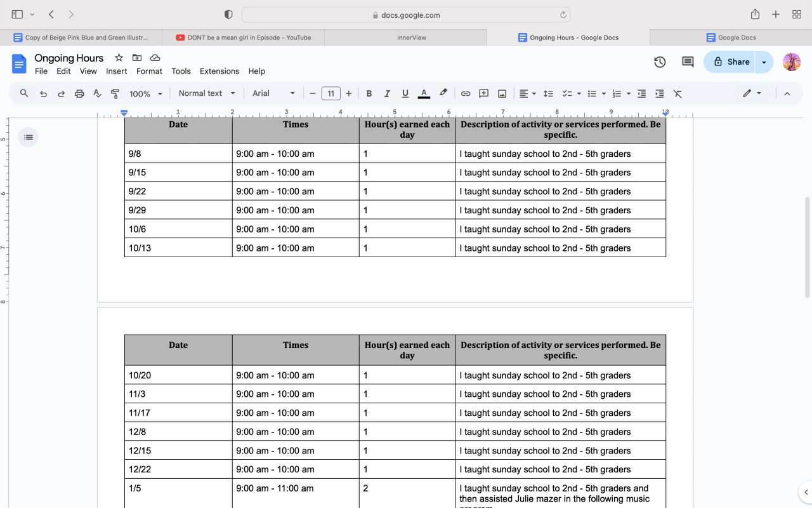Toggle bold formatting

[x=369, y=93]
